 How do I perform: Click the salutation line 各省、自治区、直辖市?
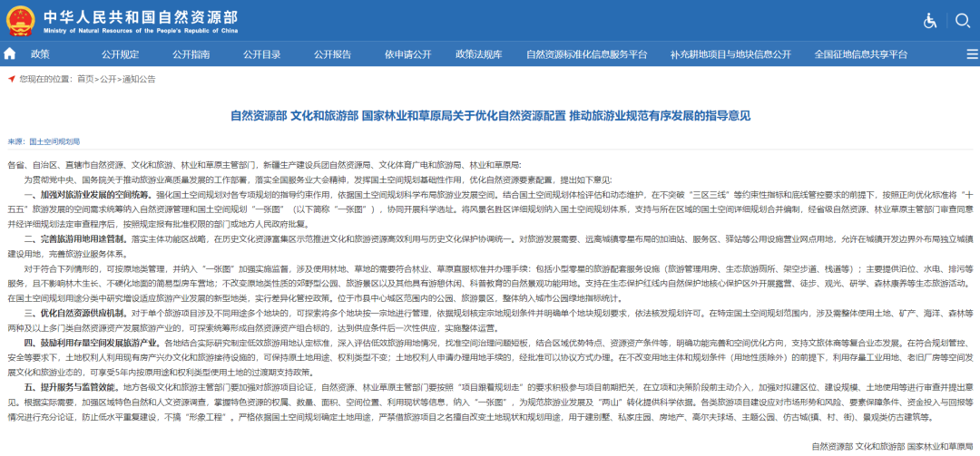pos(264,165)
